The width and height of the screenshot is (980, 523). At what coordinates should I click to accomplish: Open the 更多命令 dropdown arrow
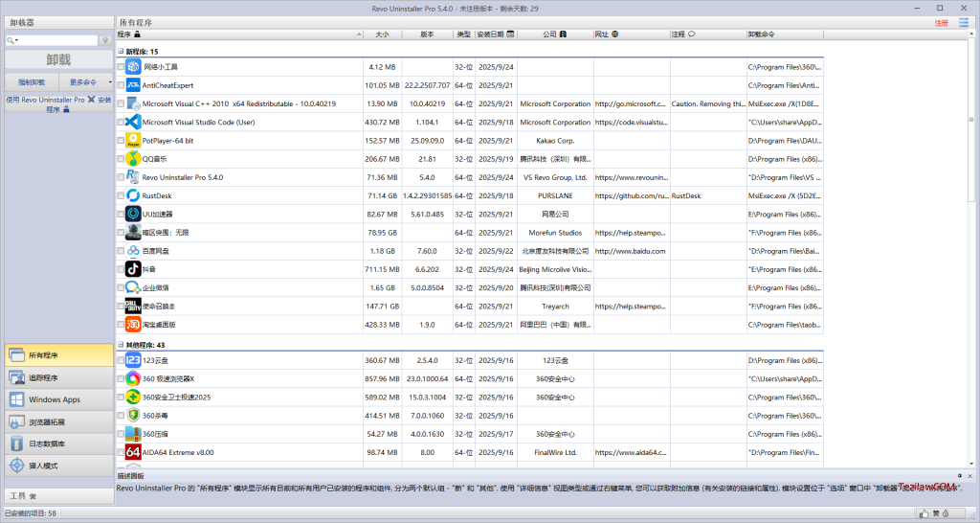(x=110, y=82)
